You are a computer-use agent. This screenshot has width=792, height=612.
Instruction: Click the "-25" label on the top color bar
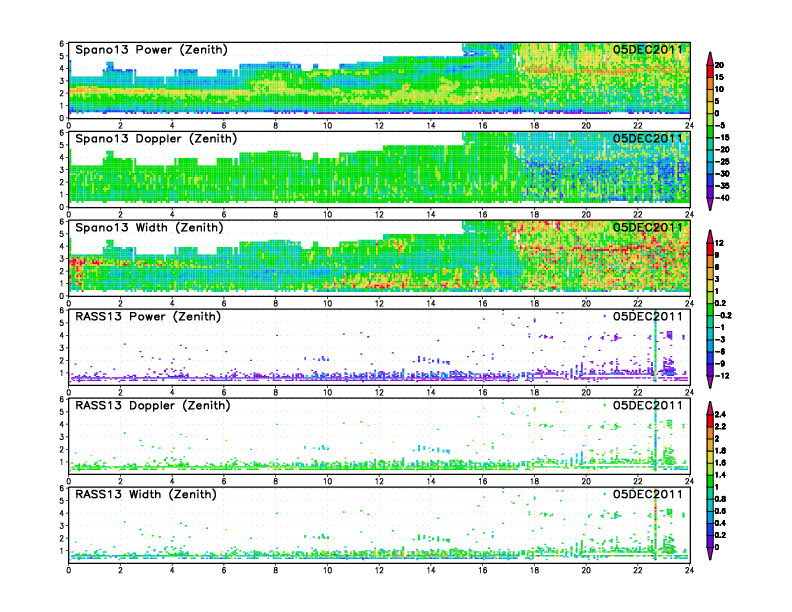(722, 162)
